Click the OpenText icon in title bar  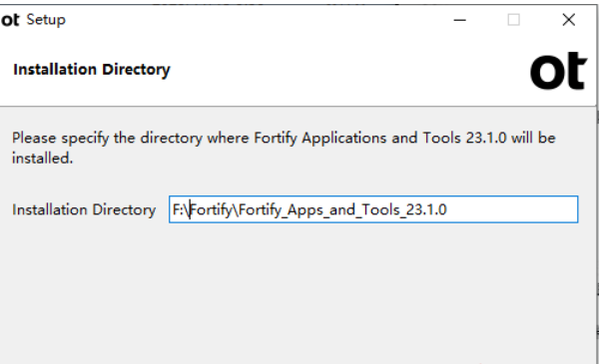click(10, 20)
